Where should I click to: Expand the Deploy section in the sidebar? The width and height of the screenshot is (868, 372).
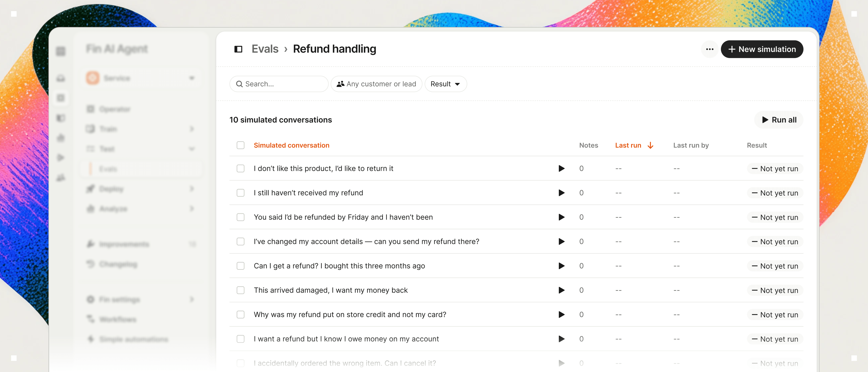click(x=141, y=189)
